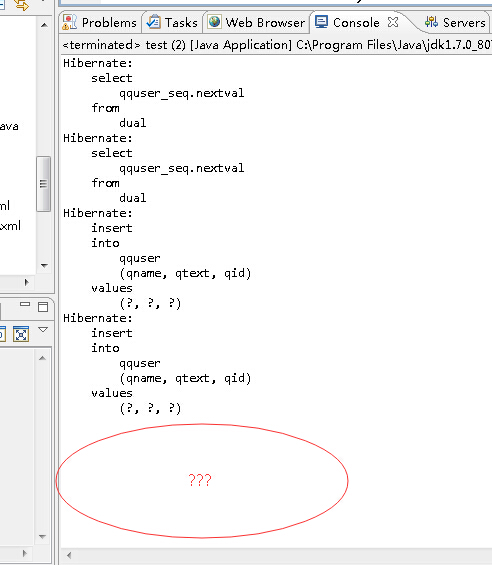The width and height of the screenshot is (492, 565).
Task: Click the first 'qquser_seq.nextval' line
Action: (182, 93)
